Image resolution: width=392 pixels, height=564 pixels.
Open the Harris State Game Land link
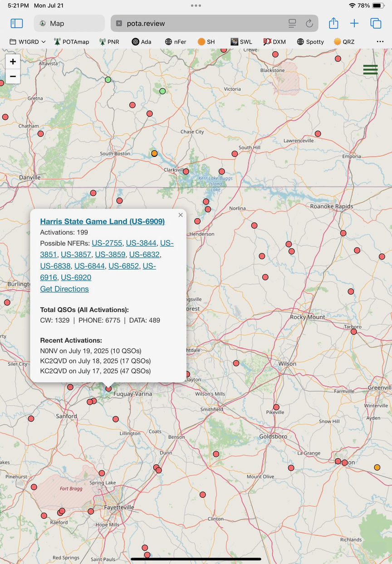pyautogui.click(x=102, y=221)
